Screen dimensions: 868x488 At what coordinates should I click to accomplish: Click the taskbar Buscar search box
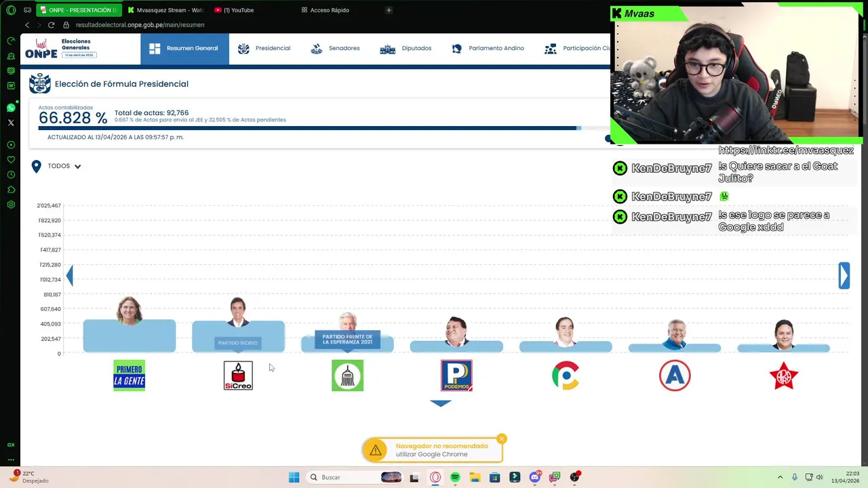click(354, 477)
